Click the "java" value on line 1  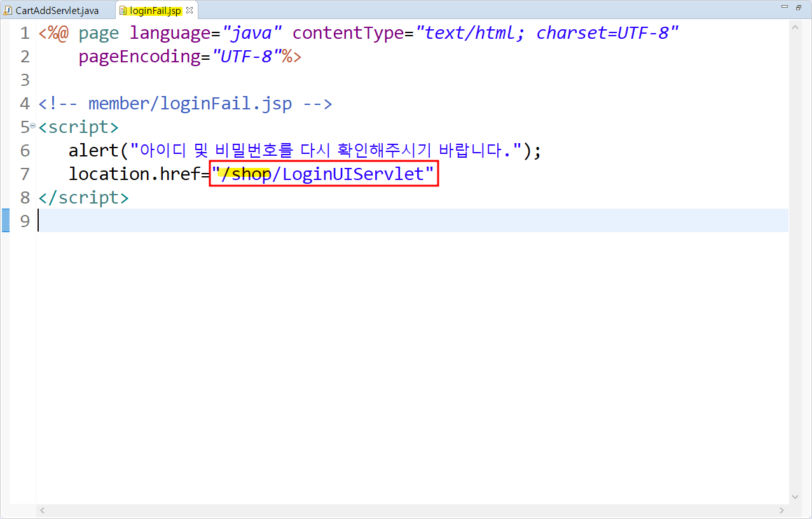tap(251, 33)
